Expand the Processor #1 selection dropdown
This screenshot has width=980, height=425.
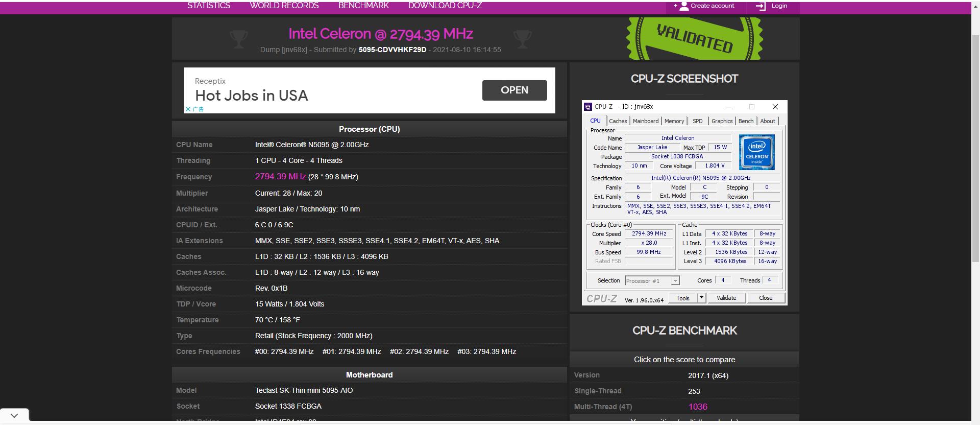click(675, 281)
